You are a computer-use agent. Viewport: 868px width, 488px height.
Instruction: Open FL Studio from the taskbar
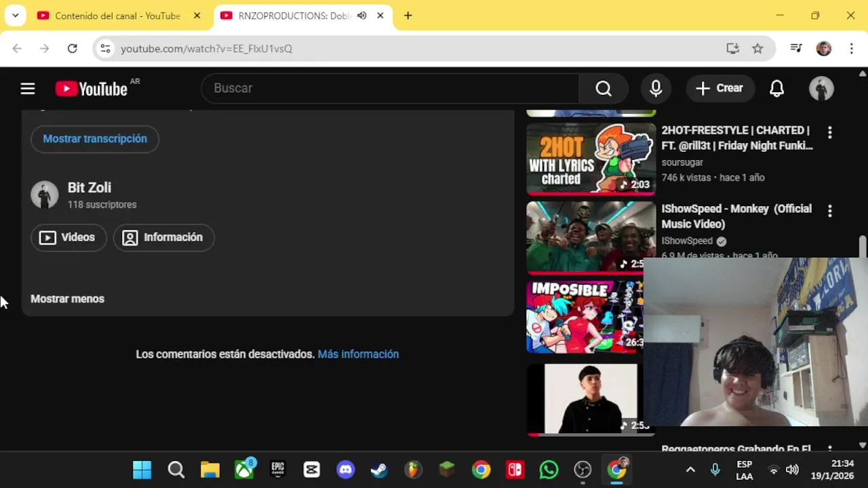(413, 470)
